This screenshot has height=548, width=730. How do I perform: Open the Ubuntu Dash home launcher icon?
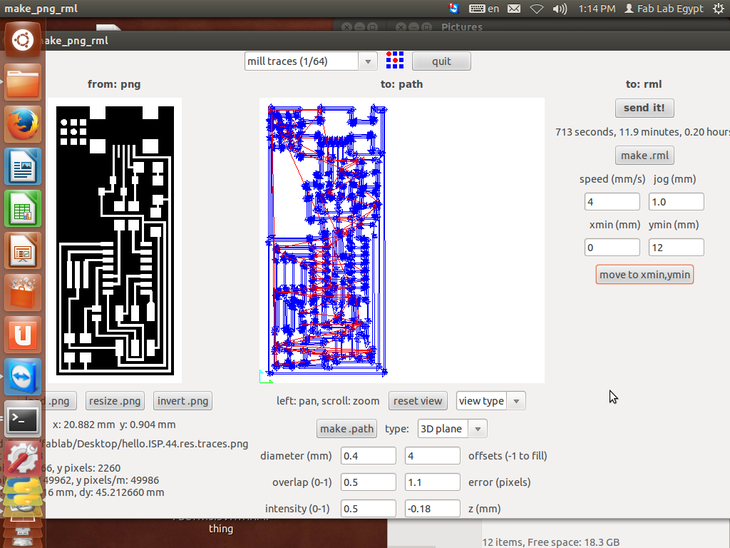[22, 40]
